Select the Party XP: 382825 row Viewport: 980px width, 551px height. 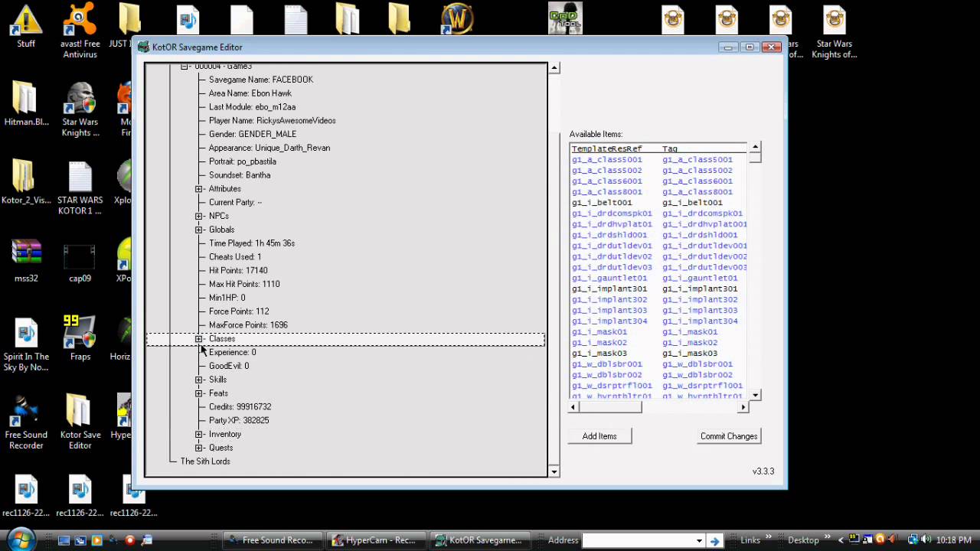[x=239, y=421]
